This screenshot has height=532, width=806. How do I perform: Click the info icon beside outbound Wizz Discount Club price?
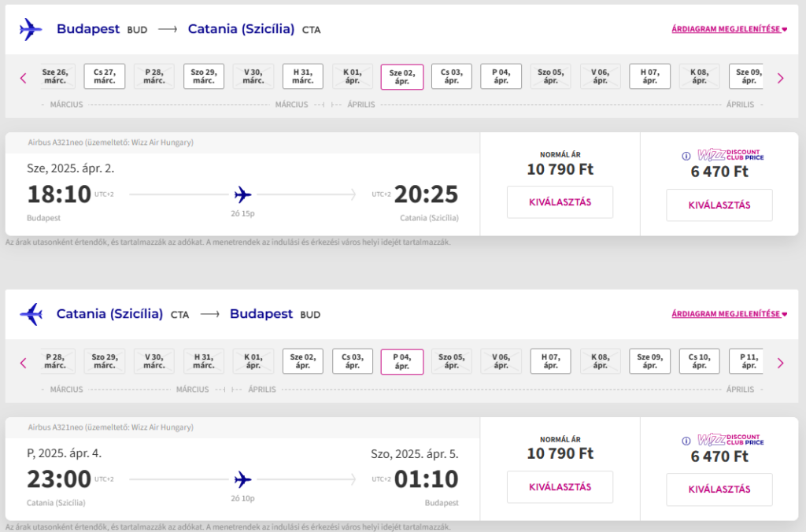686,156
